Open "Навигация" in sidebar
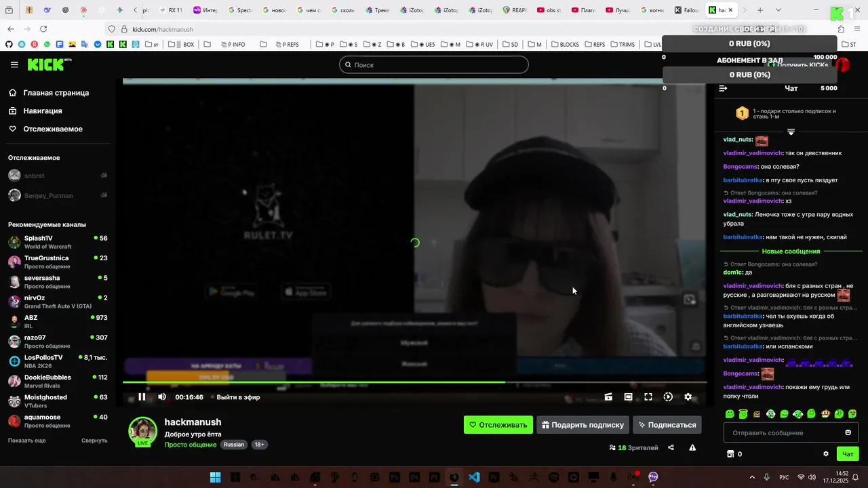Viewport: 868px width, 488px height. pyautogui.click(x=35, y=110)
